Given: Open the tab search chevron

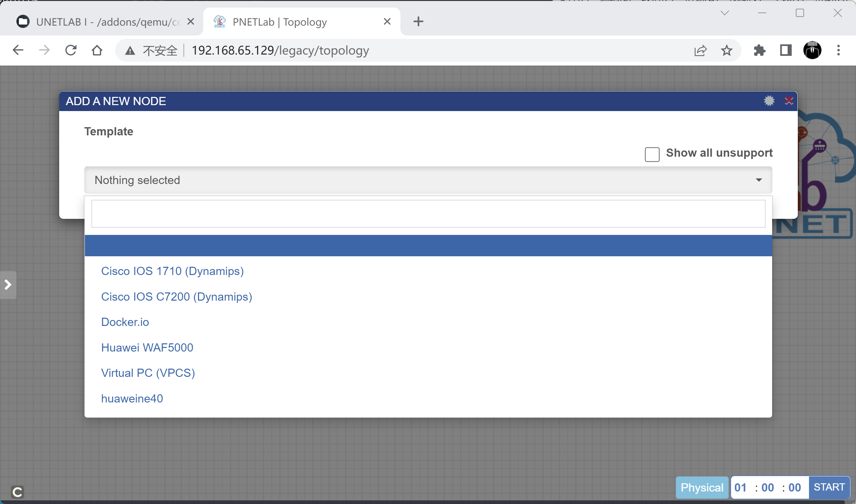Looking at the screenshot, I should (725, 13).
